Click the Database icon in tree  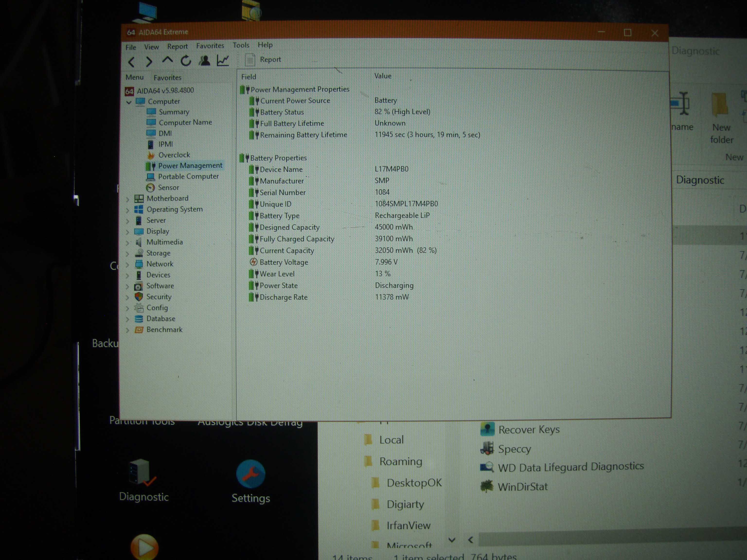coord(138,319)
